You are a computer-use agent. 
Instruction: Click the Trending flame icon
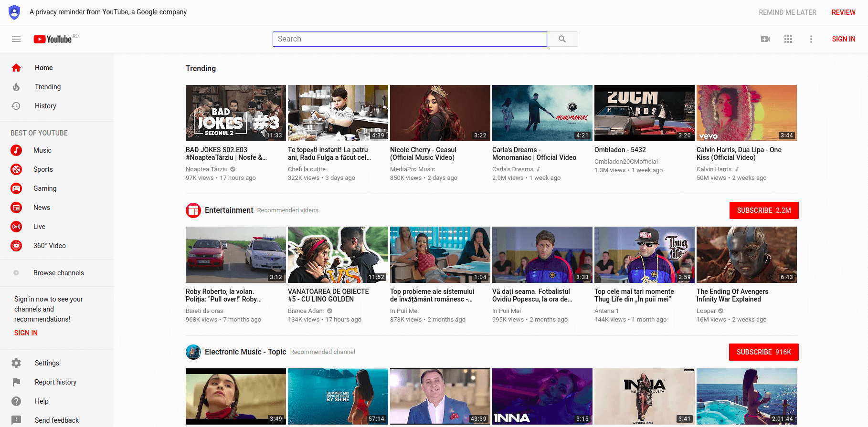click(x=16, y=87)
